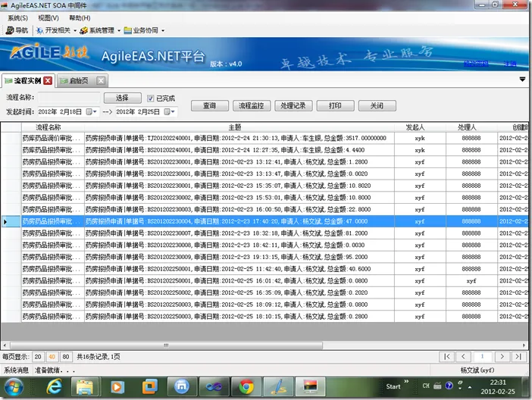The height and width of the screenshot is (400, 532).
Task: Sort by the 主题 column header
Action: click(239, 127)
